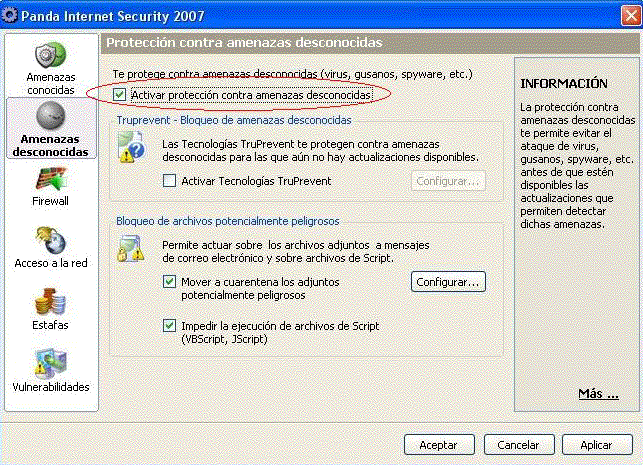Open Configurar for dangerous attachments
This screenshot has height=465, width=643.
click(x=448, y=282)
